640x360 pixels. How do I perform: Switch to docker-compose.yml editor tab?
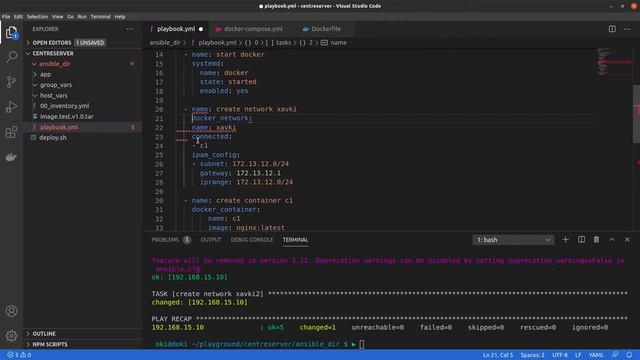pyautogui.click(x=249, y=29)
